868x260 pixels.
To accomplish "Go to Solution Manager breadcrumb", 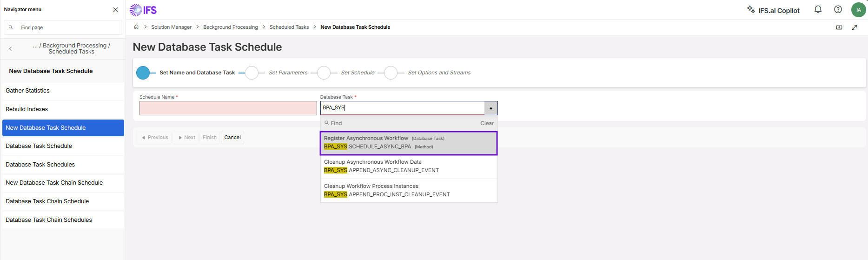I will pyautogui.click(x=171, y=27).
